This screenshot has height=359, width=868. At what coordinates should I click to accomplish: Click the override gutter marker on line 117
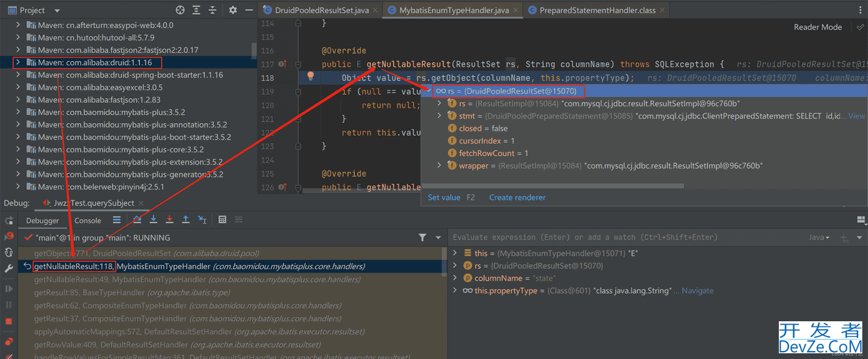coord(282,64)
